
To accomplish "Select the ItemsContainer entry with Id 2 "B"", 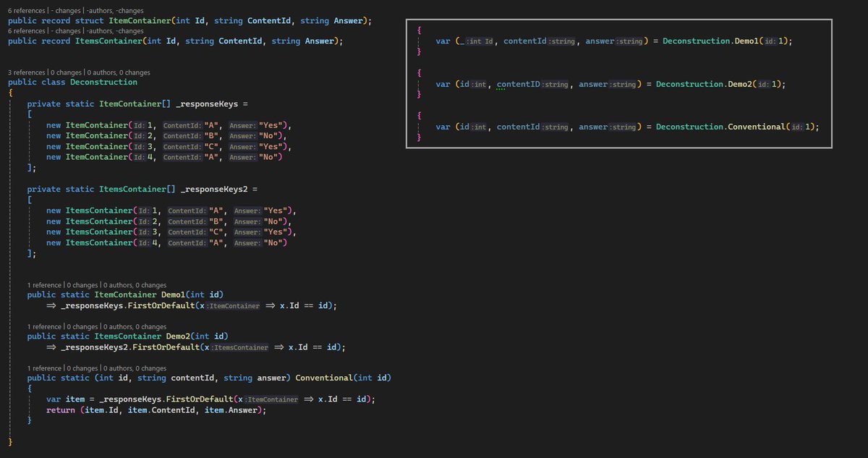I will (x=169, y=221).
